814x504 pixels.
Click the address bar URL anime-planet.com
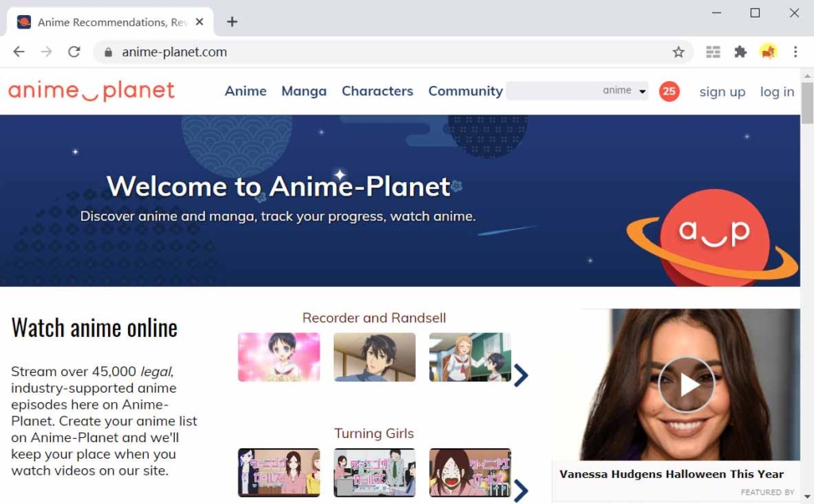click(174, 52)
